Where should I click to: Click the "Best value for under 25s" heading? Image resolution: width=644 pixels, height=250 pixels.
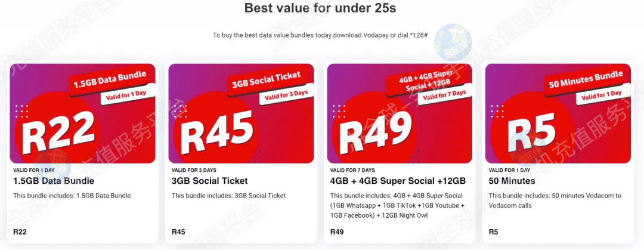click(x=320, y=9)
